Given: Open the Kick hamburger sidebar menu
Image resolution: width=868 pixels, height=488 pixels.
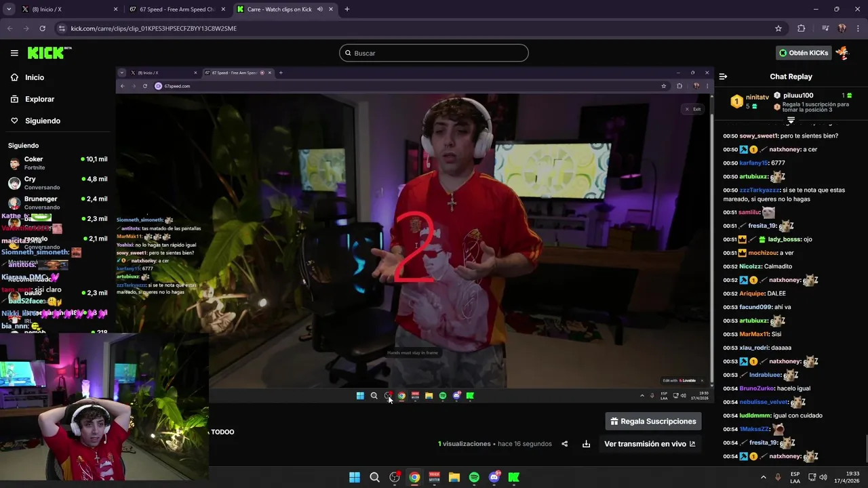Looking at the screenshot, I should pyautogui.click(x=14, y=53).
